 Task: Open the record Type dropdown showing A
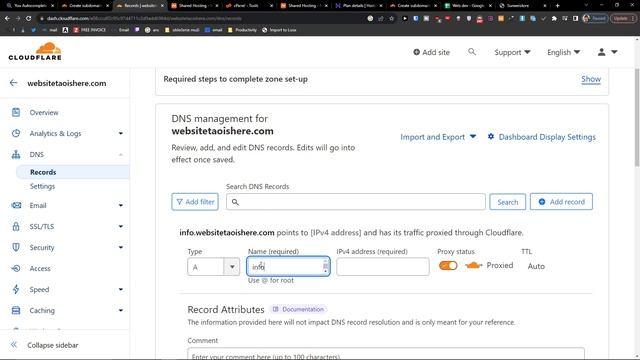pos(213,267)
